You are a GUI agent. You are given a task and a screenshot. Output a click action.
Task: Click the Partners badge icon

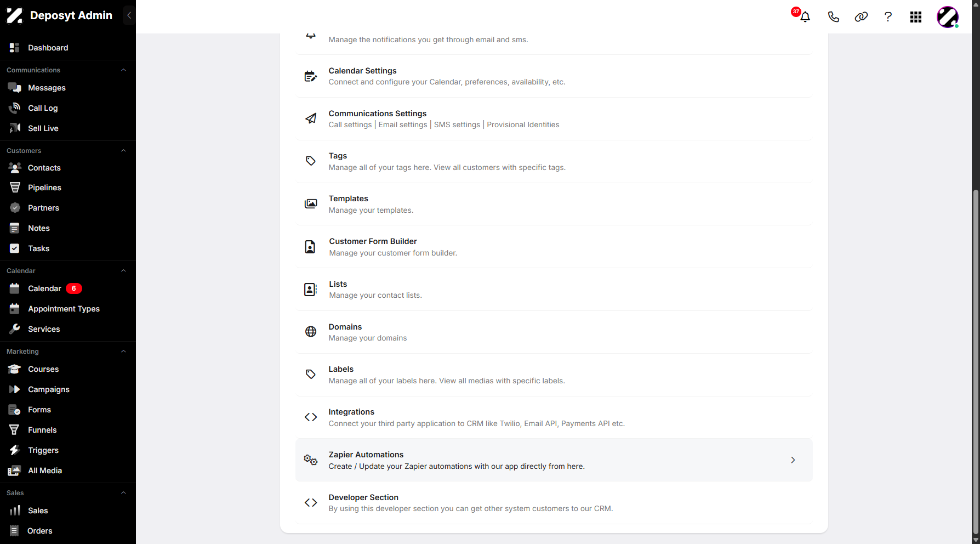pyautogui.click(x=15, y=208)
